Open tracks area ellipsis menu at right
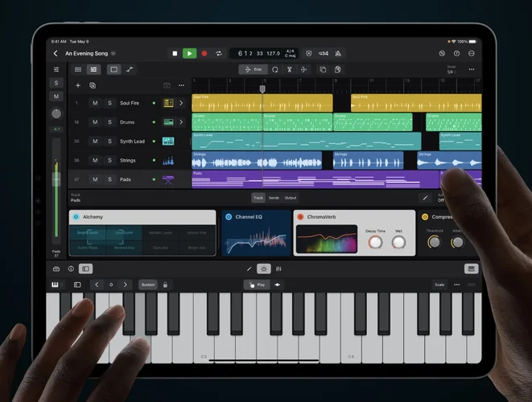This screenshot has height=402, width=532. coord(472,69)
